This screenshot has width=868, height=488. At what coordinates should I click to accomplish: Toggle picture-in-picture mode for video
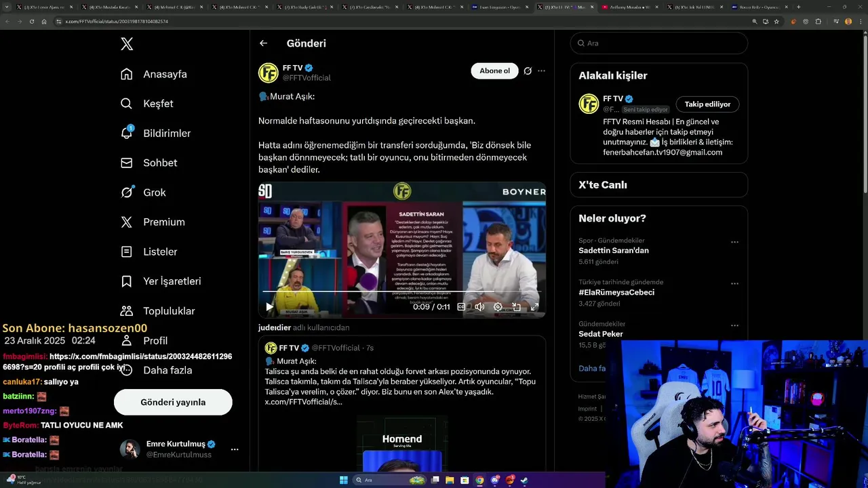click(516, 307)
